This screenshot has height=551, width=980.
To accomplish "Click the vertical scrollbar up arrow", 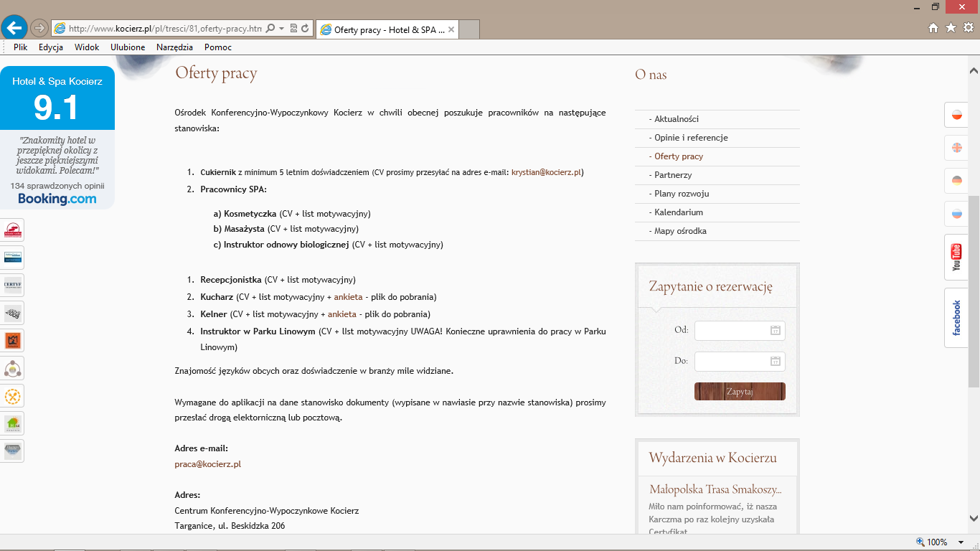I will click(974, 70).
